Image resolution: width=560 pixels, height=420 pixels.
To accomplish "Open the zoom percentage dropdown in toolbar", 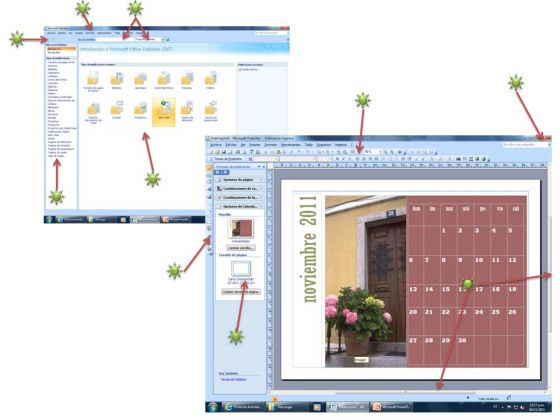I will tap(371, 152).
